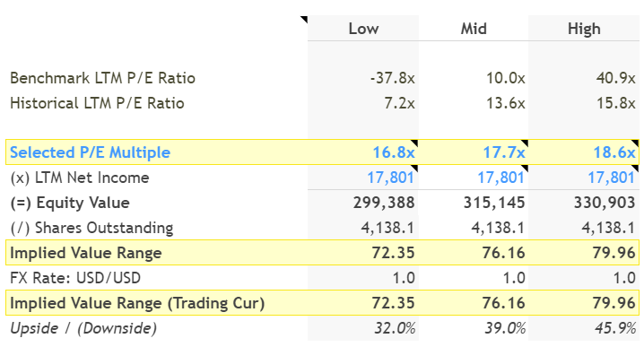The image size is (644, 347).
Task: Click Benchmark P/E high value 40.9x
Action: pos(615,78)
